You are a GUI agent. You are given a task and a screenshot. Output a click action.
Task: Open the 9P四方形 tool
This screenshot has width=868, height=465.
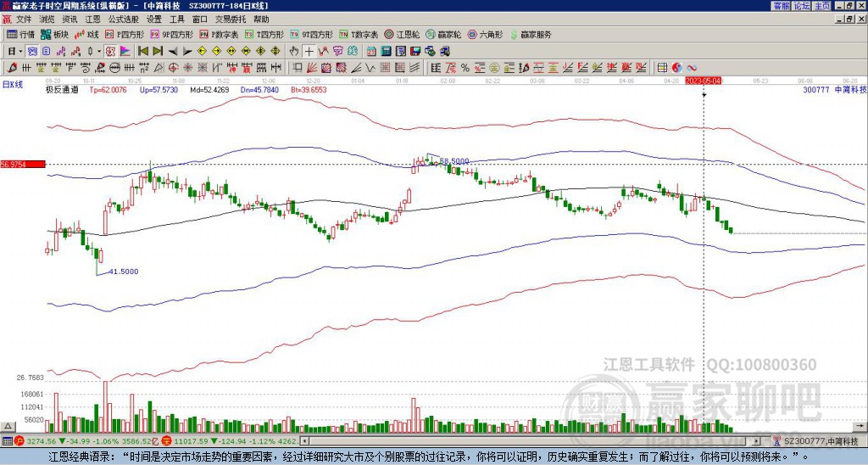tap(171, 34)
